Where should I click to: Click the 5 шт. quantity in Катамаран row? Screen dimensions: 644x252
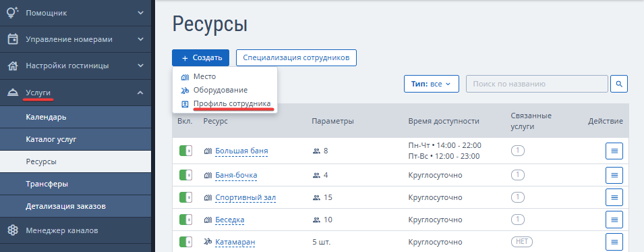322,242
